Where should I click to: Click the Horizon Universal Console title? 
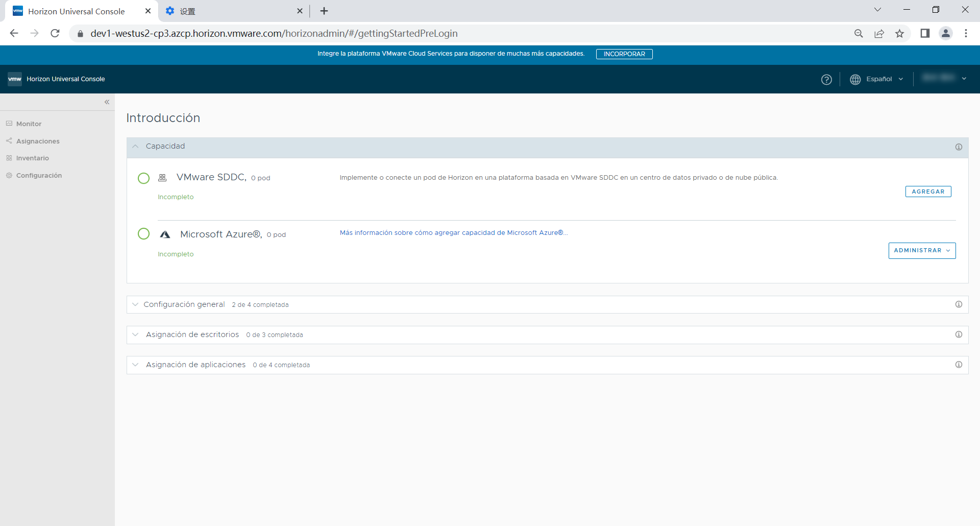(66, 79)
